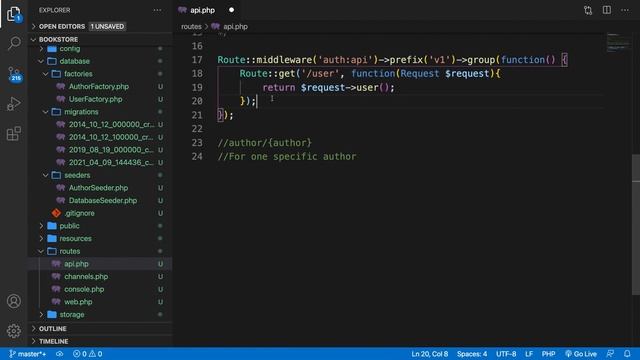Select api.php in the routes folder
The image size is (640, 360).
click(x=100, y=264)
